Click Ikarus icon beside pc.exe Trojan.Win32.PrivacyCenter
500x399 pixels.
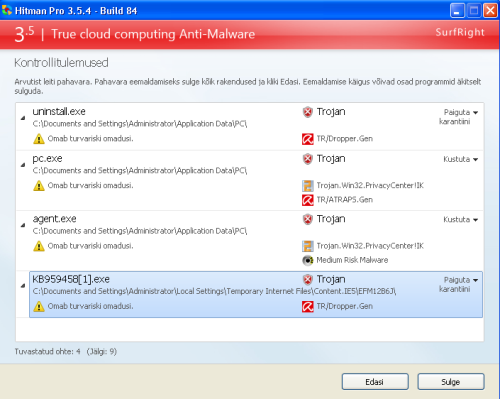(x=308, y=186)
